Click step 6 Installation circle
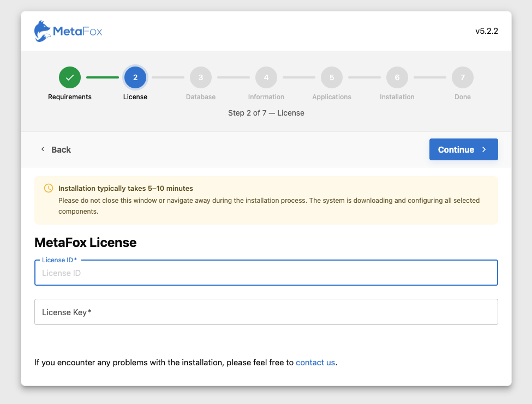This screenshot has height=404, width=532. (397, 77)
